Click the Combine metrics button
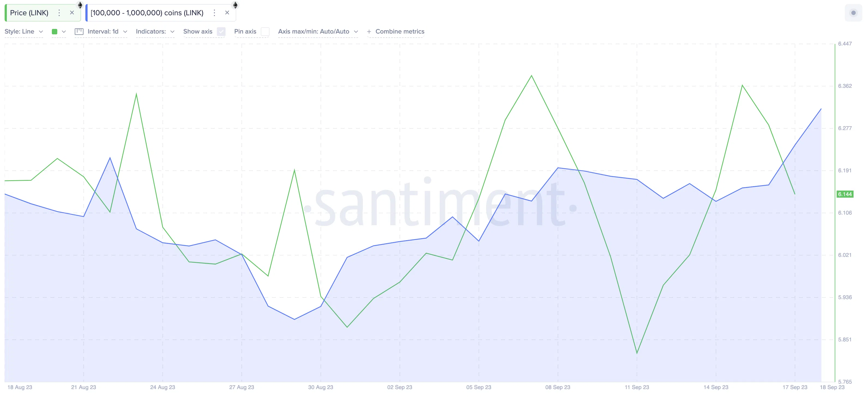 (400, 32)
